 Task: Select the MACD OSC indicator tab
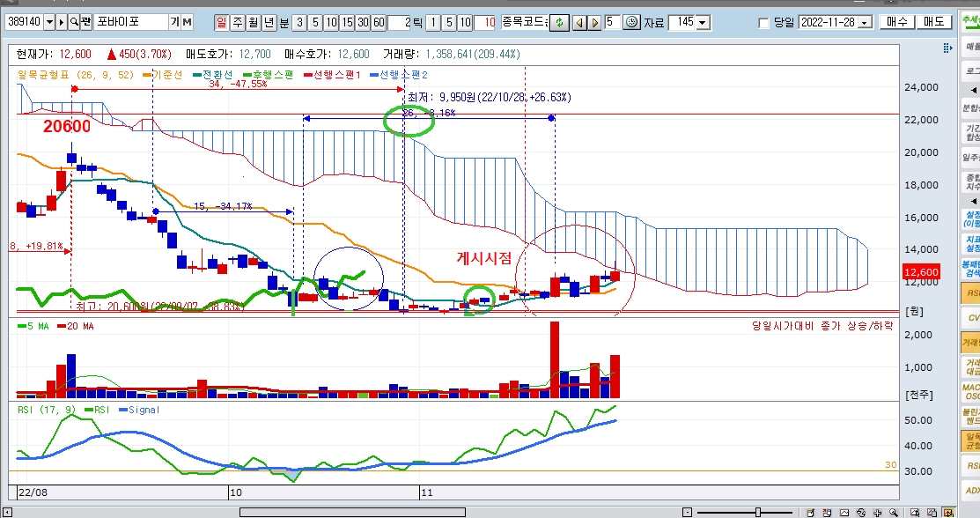click(x=970, y=390)
